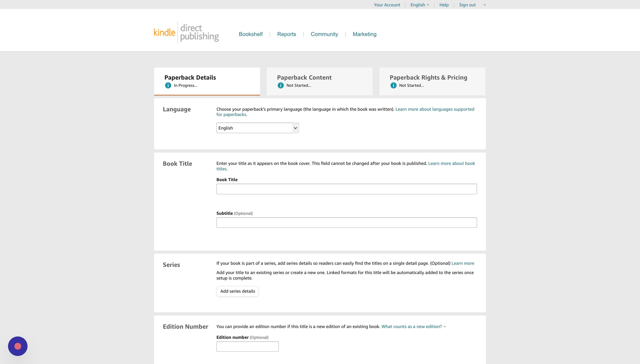Click the Add series details button
This screenshot has height=364, width=640.
click(237, 291)
